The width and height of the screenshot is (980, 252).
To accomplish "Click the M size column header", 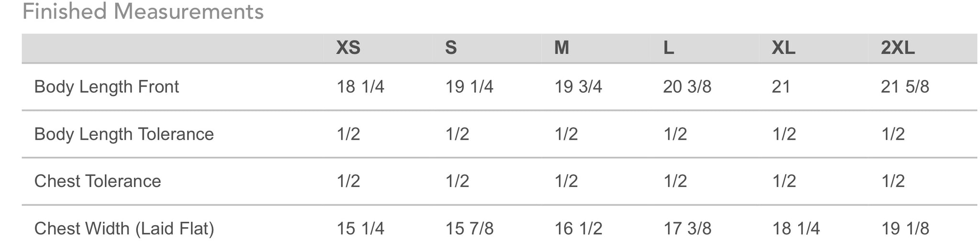I will point(561,48).
